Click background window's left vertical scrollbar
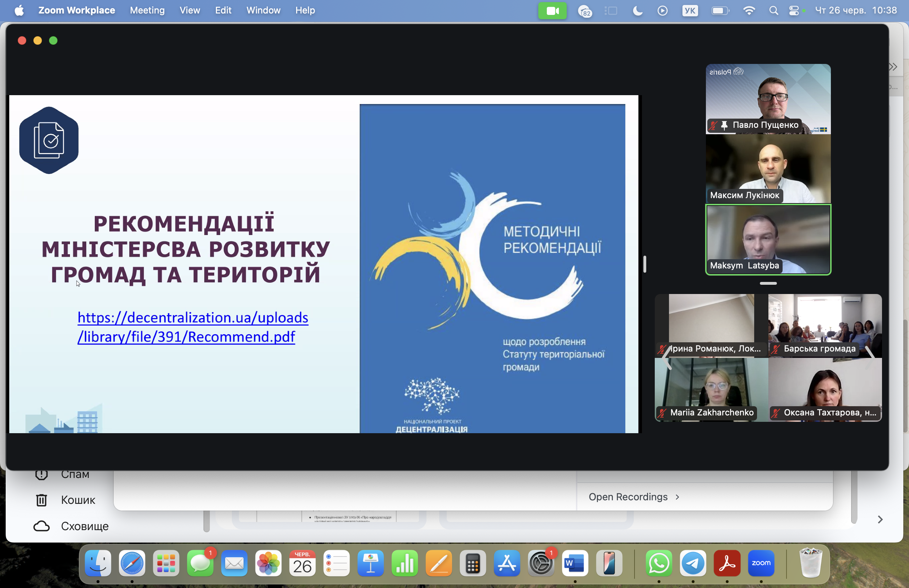 (x=207, y=521)
